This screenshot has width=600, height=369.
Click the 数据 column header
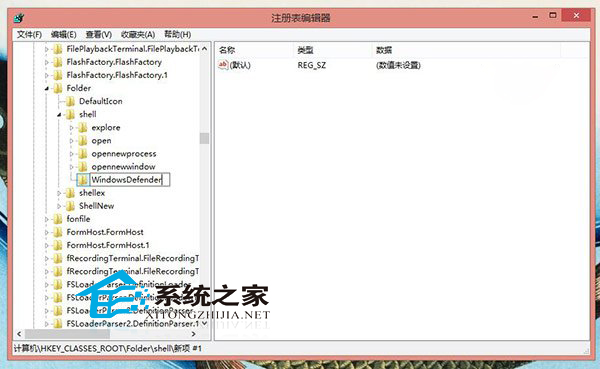point(466,50)
